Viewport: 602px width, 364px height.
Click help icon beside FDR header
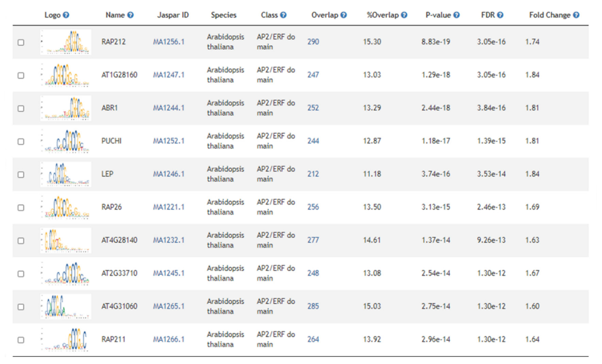[500, 15]
